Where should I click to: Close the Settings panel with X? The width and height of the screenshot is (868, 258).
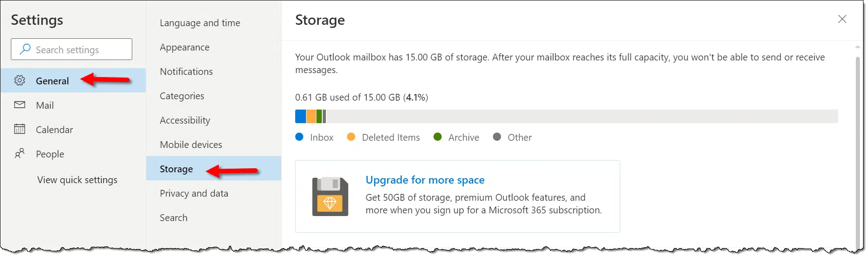(x=842, y=19)
